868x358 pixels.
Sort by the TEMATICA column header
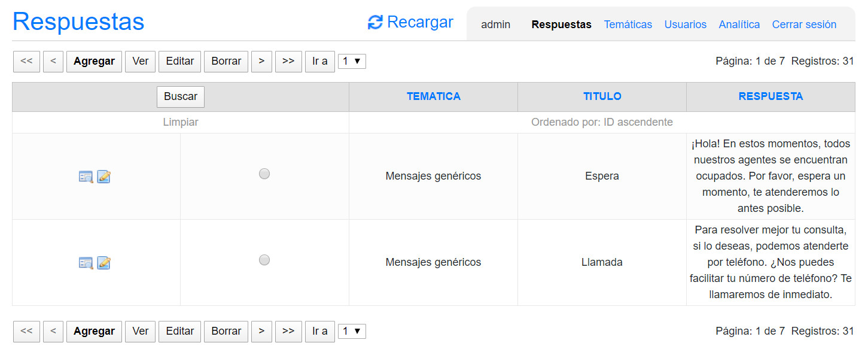coord(433,96)
